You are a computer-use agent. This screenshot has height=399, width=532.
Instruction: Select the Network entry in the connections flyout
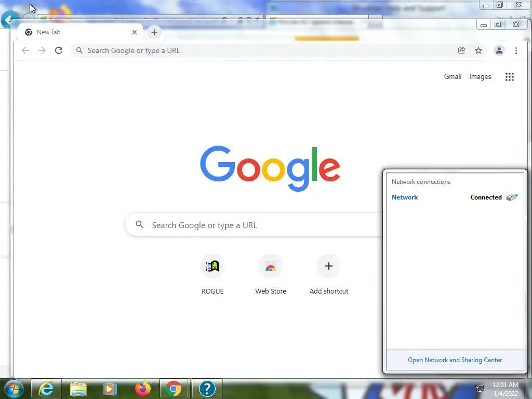[x=404, y=197]
